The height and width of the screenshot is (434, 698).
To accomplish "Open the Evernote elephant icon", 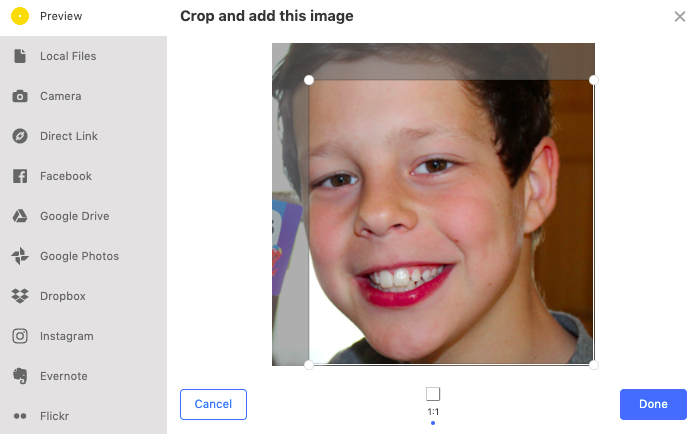I will (20, 376).
